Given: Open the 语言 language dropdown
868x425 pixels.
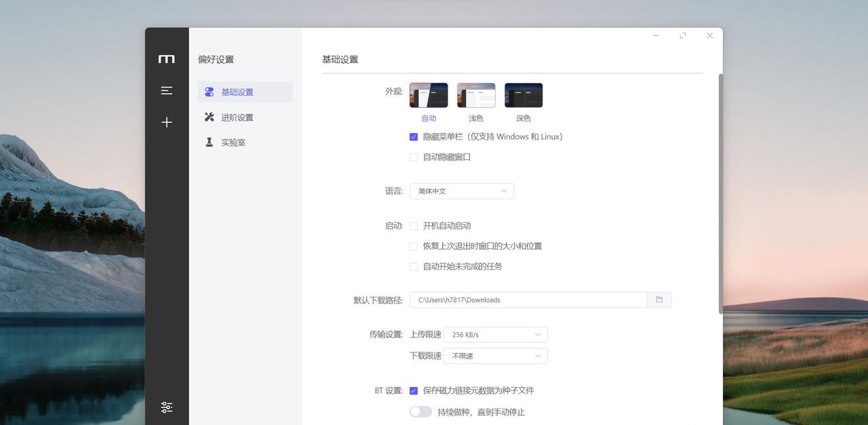Looking at the screenshot, I should click(461, 191).
